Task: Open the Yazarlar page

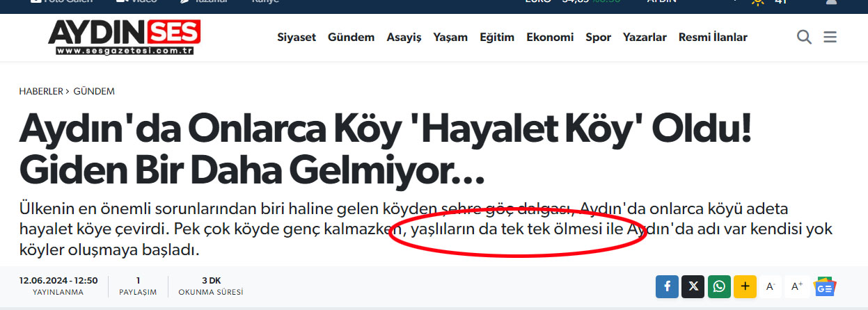Action: pos(645,38)
